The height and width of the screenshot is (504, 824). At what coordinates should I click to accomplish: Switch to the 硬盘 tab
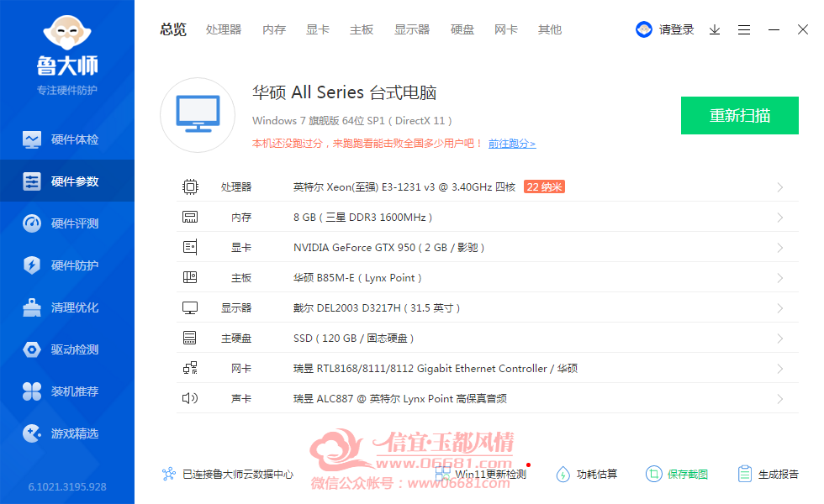[462, 29]
